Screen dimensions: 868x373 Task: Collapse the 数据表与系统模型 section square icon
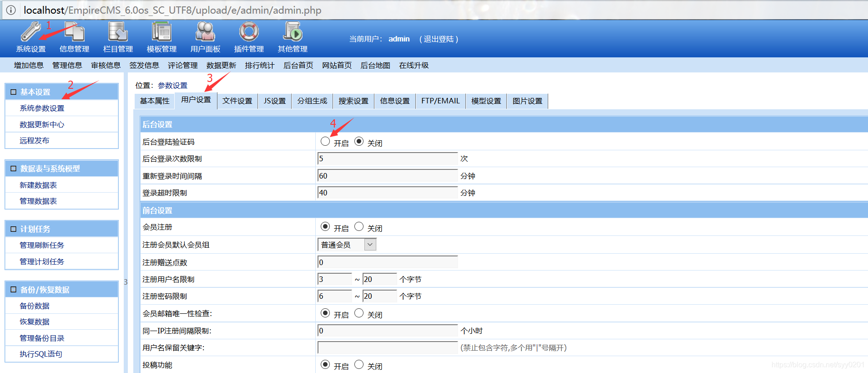pyautogui.click(x=13, y=169)
